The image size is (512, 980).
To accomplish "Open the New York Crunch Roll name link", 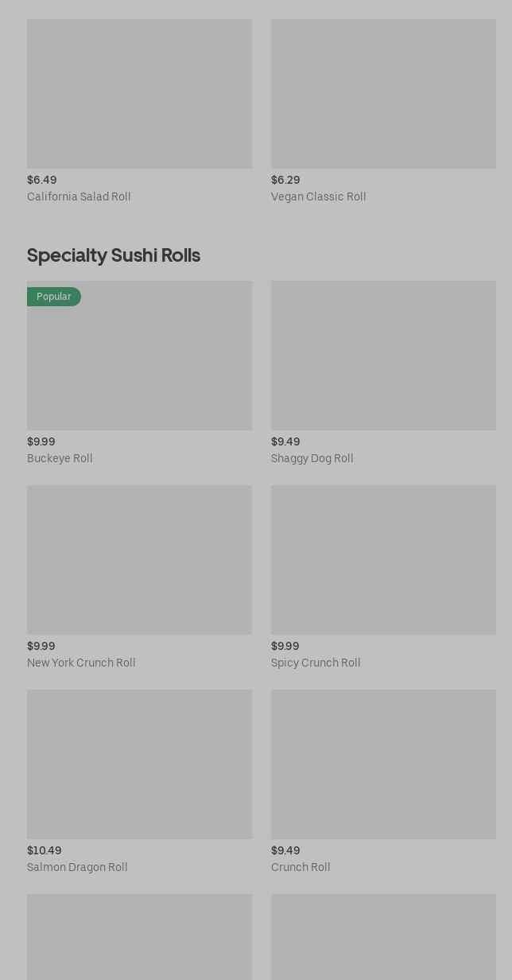I will pos(81,663).
